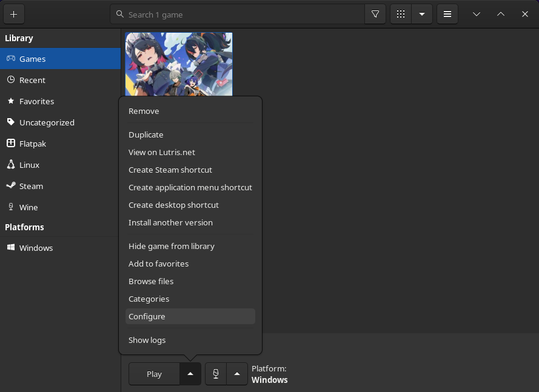The width and height of the screenshot is (539, 392).
Task: Browse the Flatpak games section
Action: pos(33,144)
